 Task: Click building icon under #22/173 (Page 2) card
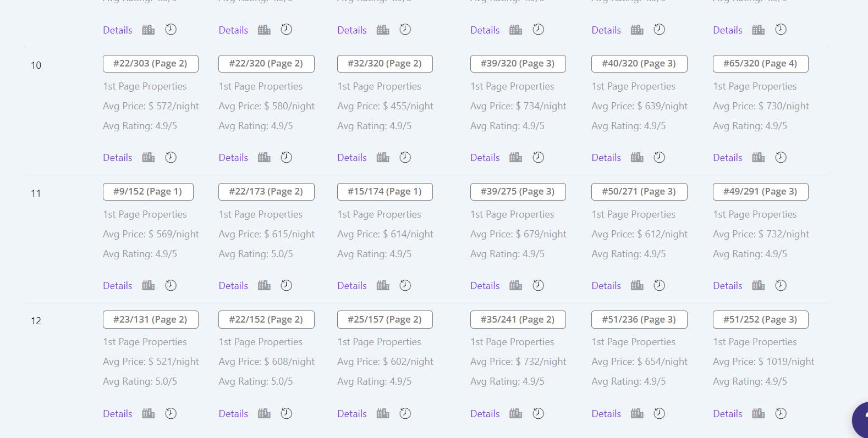(x=264, y=286)
